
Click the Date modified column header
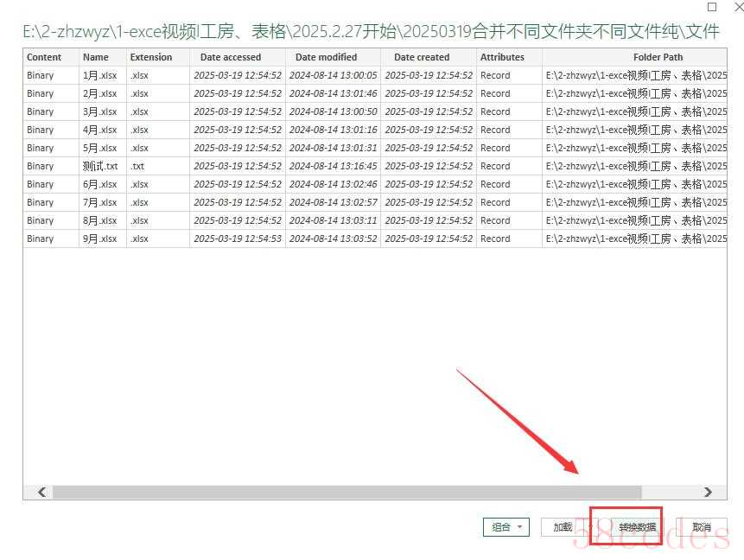[x=326, y=57]
